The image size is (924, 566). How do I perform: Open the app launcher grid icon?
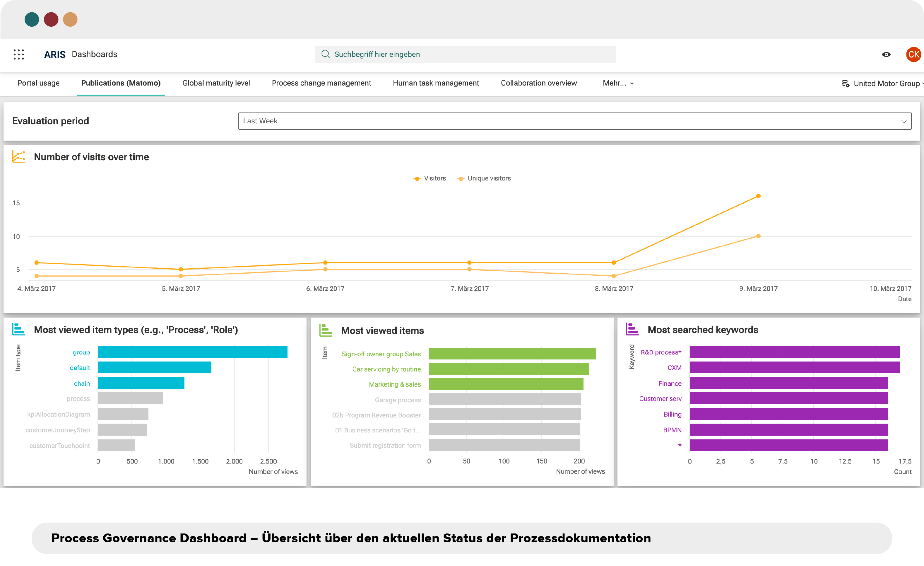pyautogui.click(x=19, y=54)
